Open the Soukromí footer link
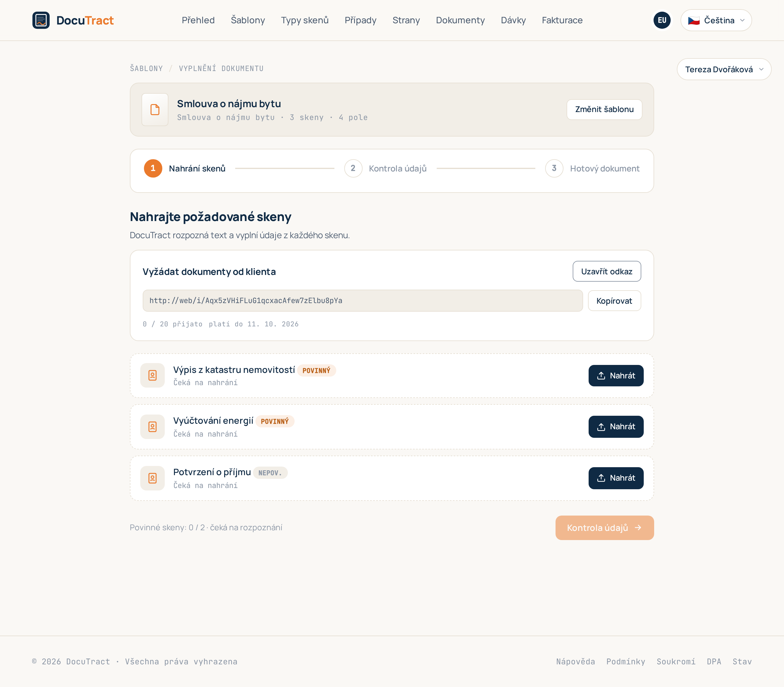Image resolution: width=784 pixels, height=687 pixels. [676, 662]
